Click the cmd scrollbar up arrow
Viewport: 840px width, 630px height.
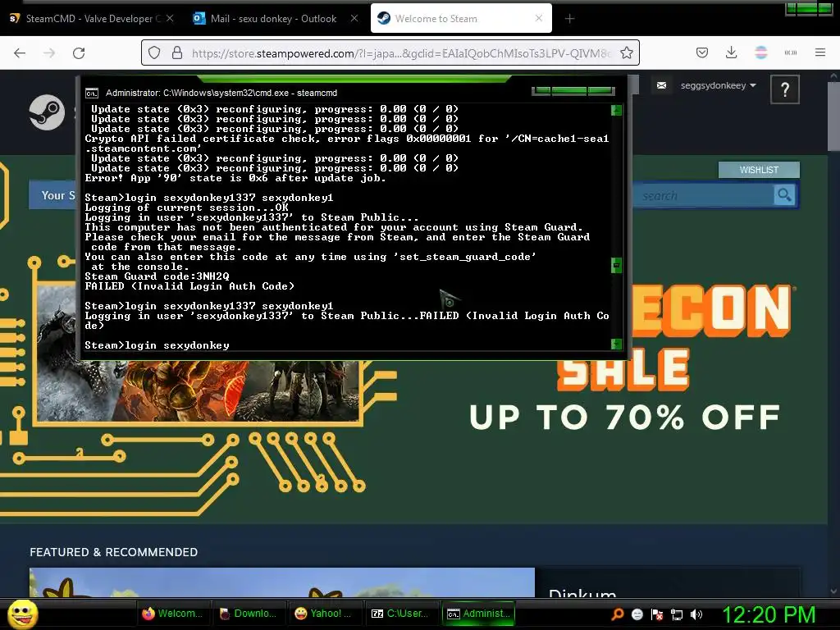(x=616, y=111)
